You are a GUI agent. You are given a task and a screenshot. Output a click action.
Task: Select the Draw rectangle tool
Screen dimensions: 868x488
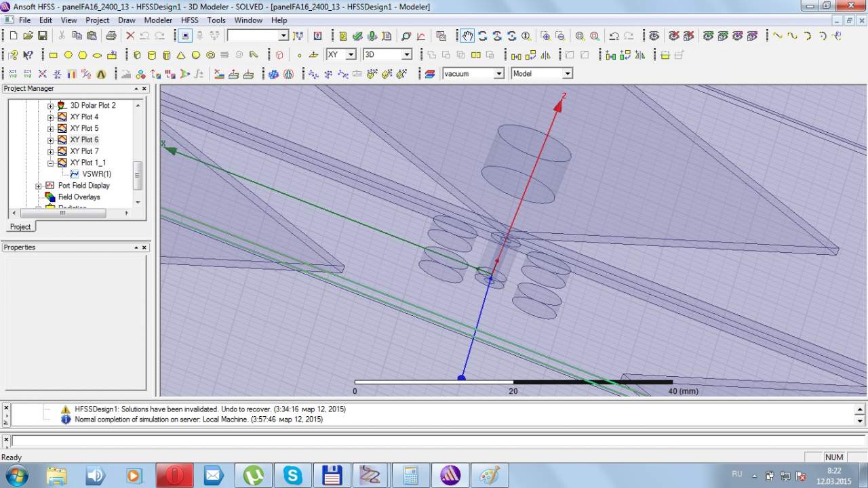tap(54, 55)
